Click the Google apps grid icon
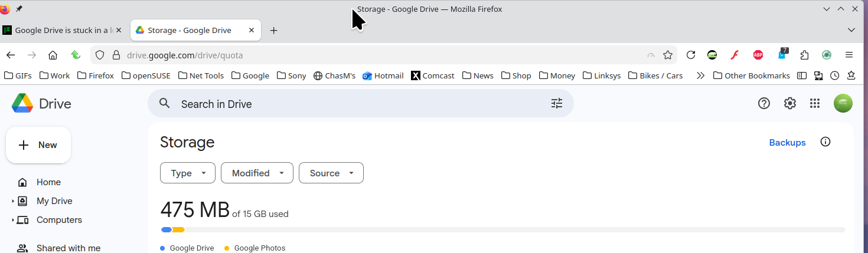The height and width of the screenshot is (253, 868). (815, 104)
